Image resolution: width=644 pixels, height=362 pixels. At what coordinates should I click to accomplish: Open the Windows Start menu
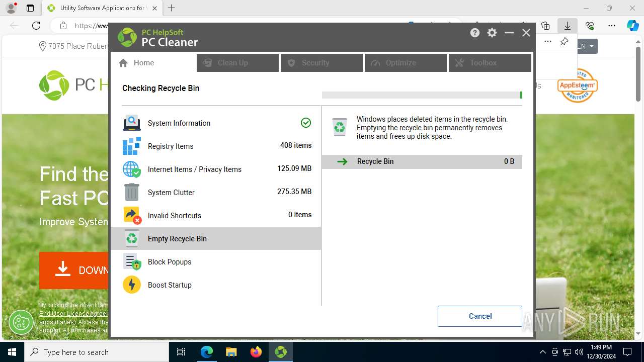[x=12, y=352]
